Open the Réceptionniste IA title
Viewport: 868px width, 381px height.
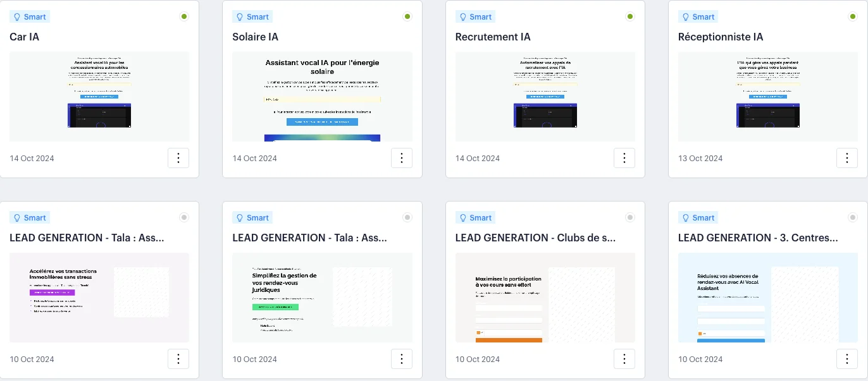(721, 37)
